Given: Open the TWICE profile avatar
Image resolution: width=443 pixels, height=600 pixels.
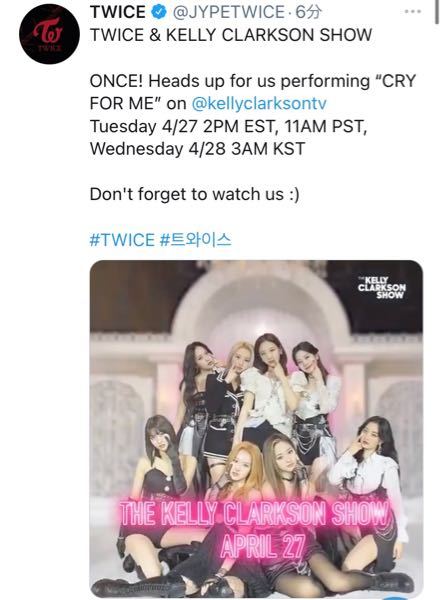Looking at the screenshot, I should tap(49, 34).
